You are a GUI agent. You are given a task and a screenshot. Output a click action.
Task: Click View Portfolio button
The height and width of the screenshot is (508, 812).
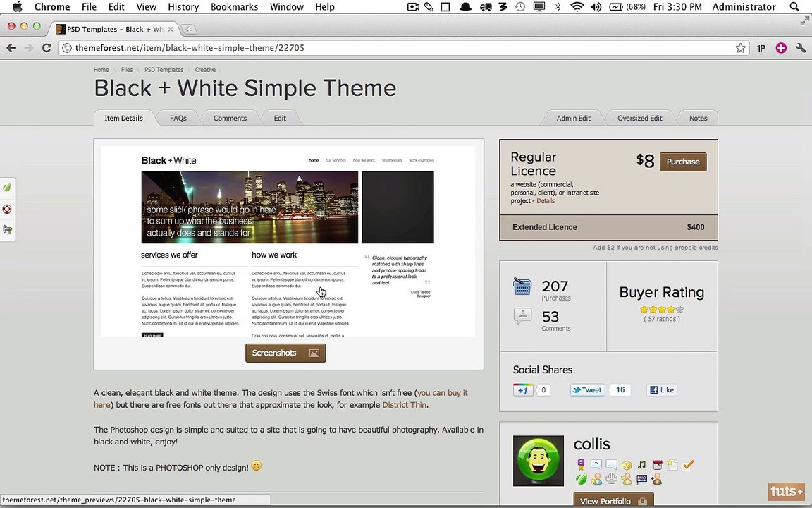(x=613, y=501)
